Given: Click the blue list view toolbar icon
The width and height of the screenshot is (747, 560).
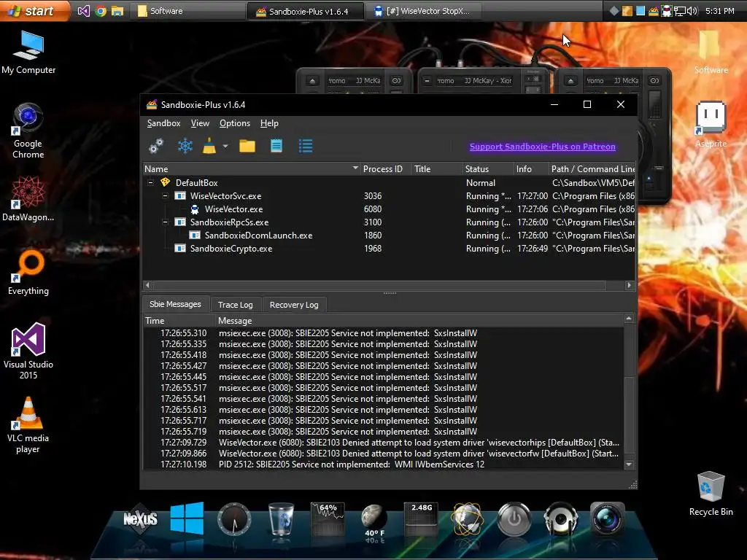Looking at the screenshot, I should tap(306, 146).
